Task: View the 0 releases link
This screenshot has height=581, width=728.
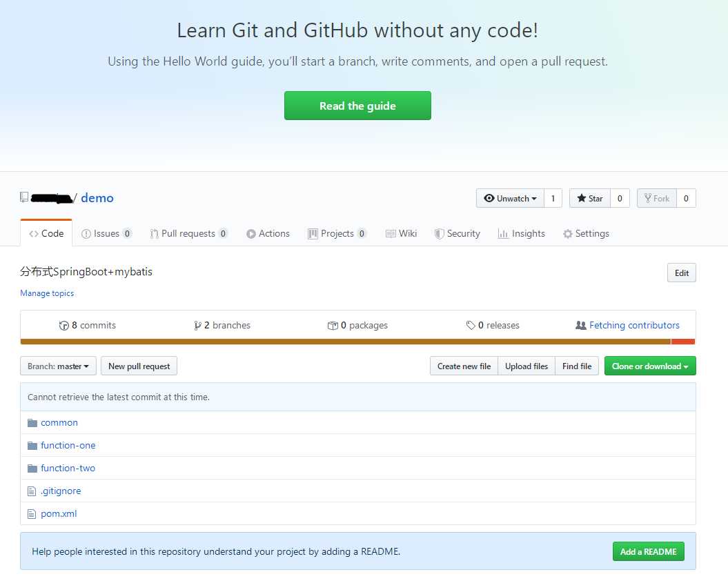Action: tap(493, 326)
